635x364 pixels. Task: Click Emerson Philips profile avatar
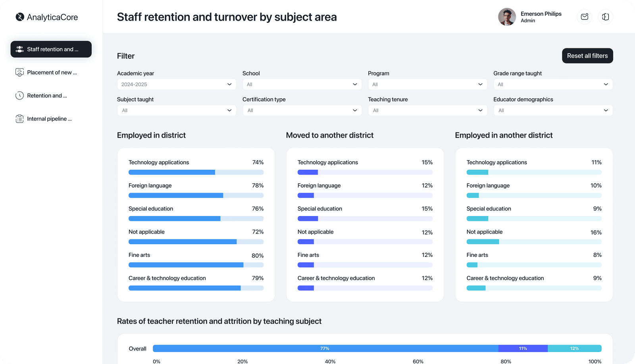(x=507, y=17)
